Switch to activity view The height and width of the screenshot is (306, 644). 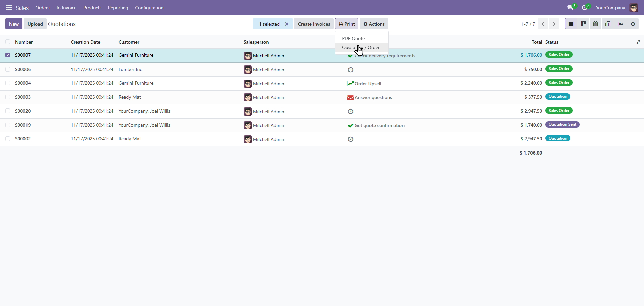(x=633, y=24)
